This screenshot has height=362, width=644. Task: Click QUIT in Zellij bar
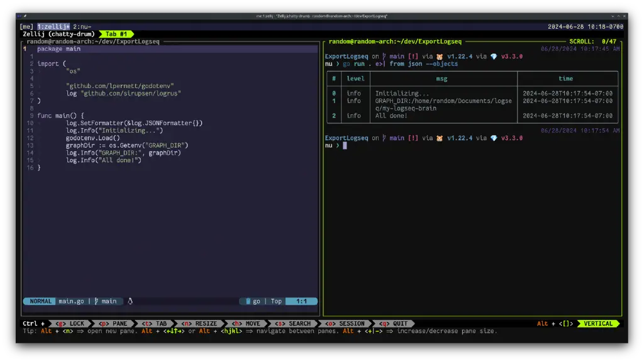[x=393, y=324]
